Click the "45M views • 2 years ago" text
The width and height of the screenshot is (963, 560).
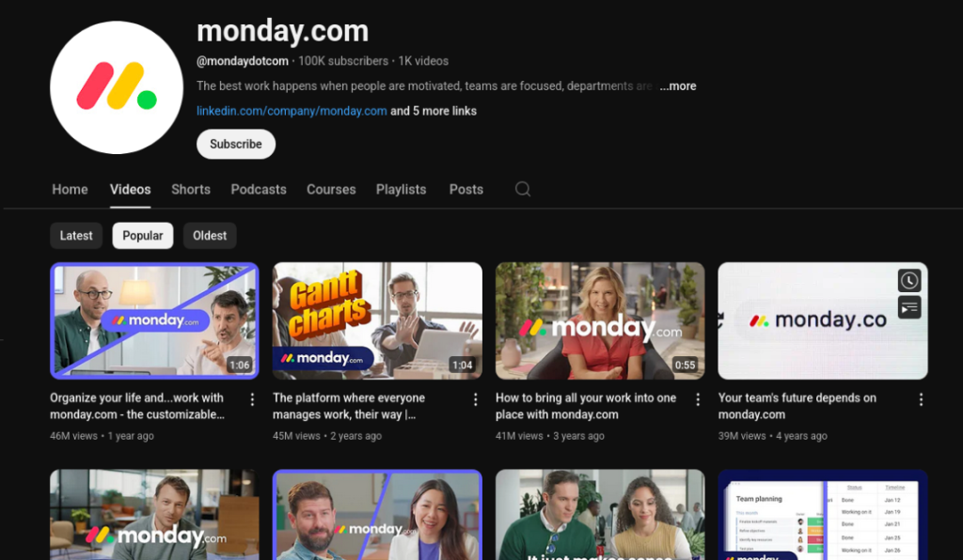pyautogui.click(x=327, y=436)
